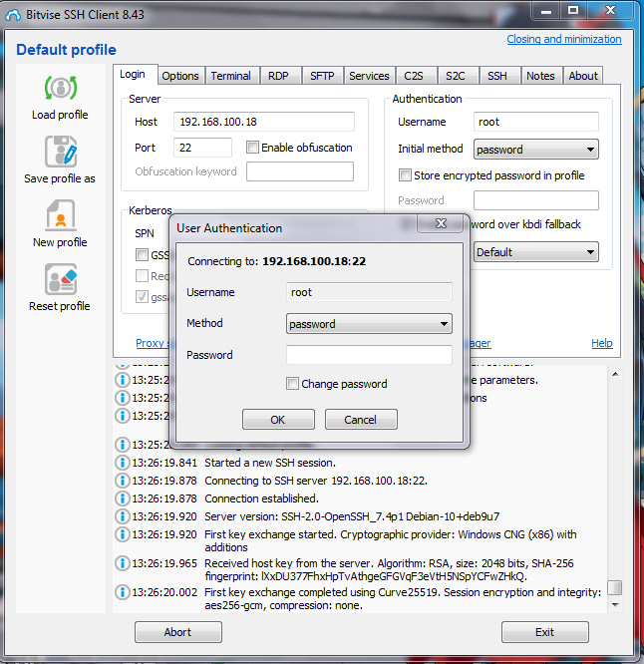Click info icon beside Connecting to SSH server entry
The image size is (644, 664).
(x=123, y=481)
